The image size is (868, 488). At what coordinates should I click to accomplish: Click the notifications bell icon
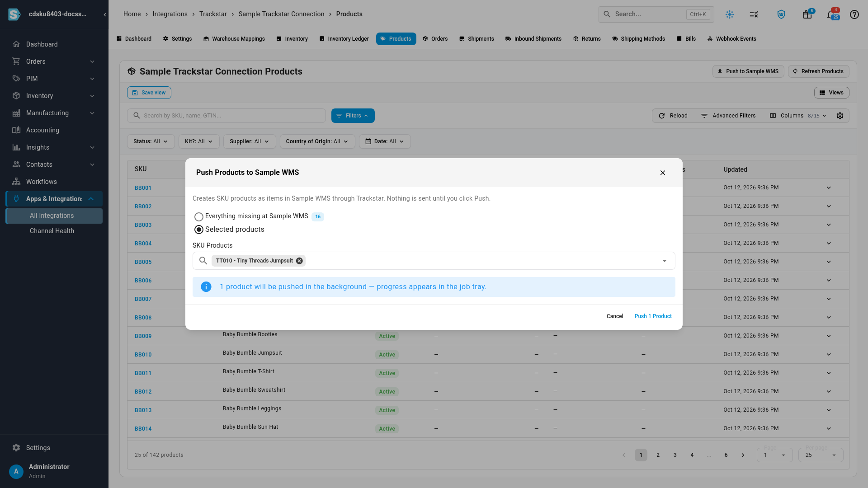tap(832, 14)
